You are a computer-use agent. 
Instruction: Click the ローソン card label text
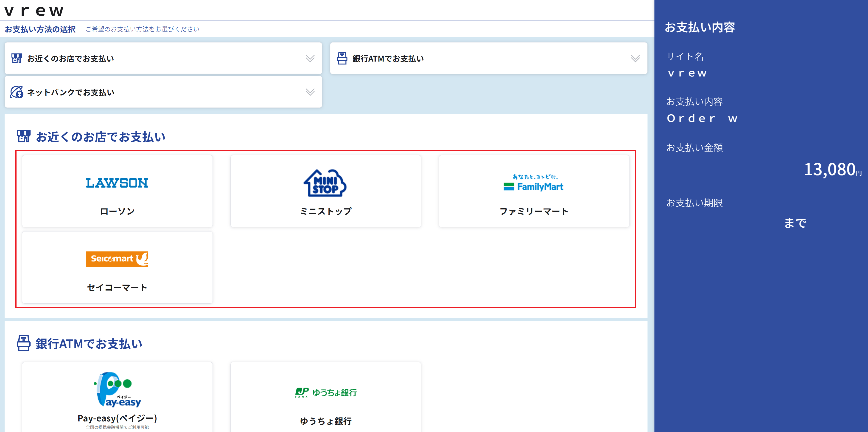117,211
